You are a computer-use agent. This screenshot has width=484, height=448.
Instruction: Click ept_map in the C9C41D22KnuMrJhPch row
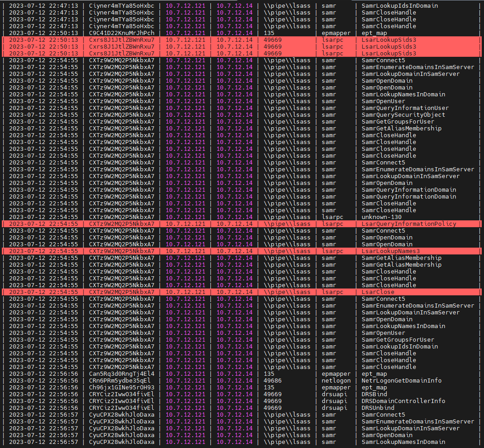tap(374, 33)
